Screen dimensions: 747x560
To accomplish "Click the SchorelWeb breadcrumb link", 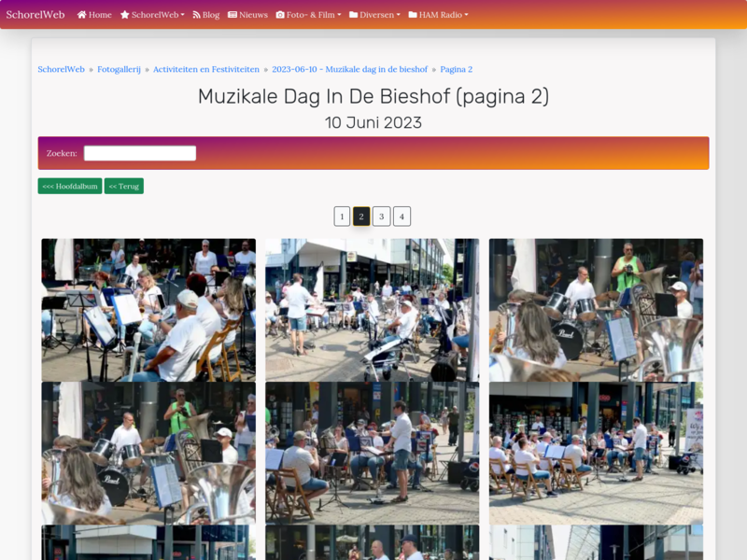I will point(61,69).
